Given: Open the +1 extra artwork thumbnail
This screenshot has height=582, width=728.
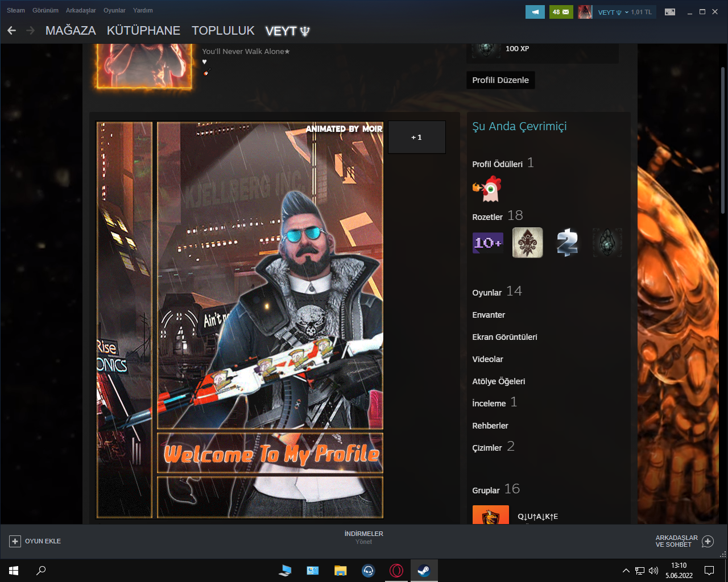Looking at the screenshot, I should 417,137.
